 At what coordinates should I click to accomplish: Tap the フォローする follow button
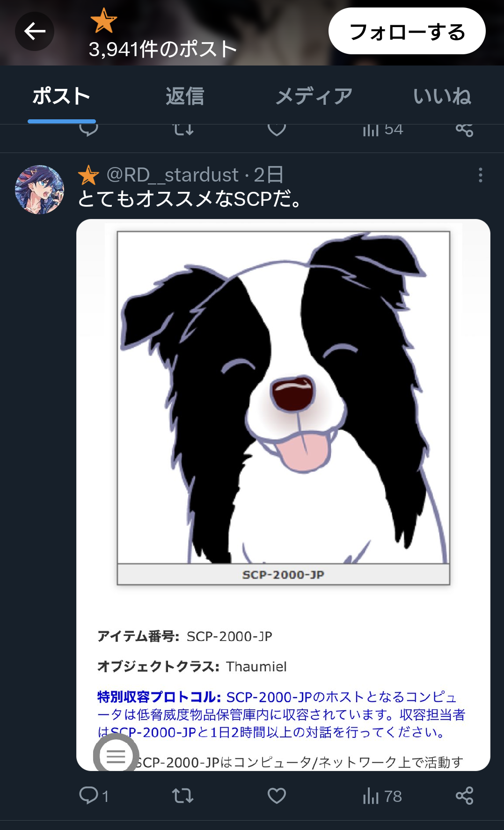tap(407, 31)
